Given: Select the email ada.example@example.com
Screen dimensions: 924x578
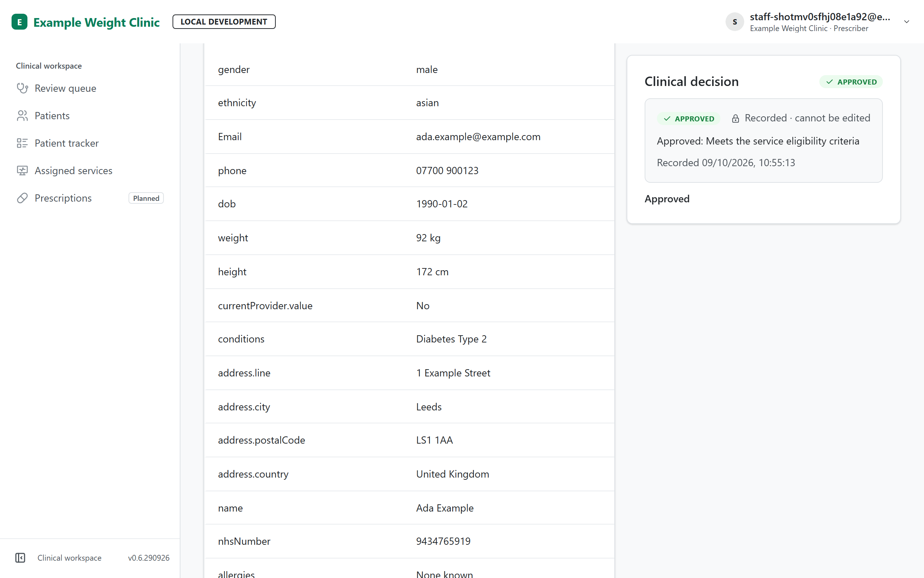Looking at the screenshot, I should [478, 137].
